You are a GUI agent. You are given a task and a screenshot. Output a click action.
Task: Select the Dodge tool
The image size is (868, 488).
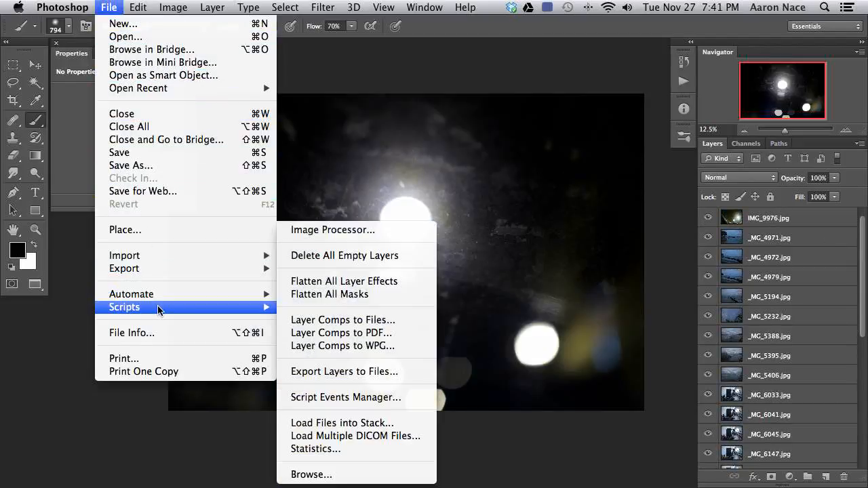(x=35, y=174)
